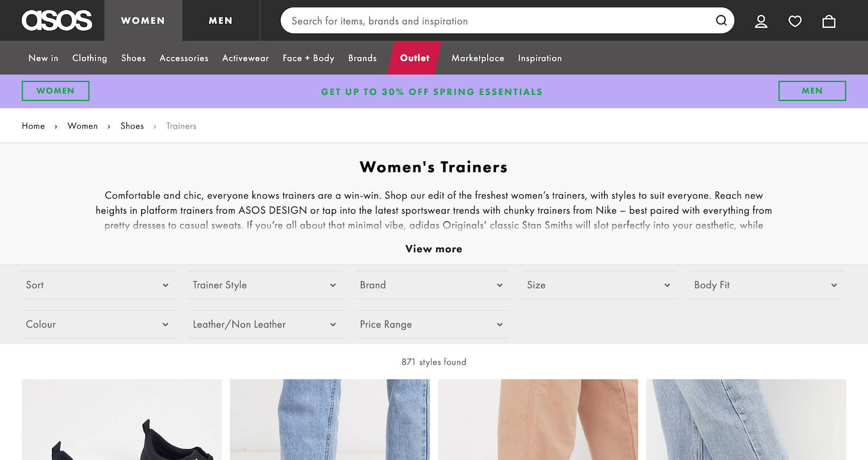Go to Women breadcrumb
The image size is (868, 460).
(82, 126)
